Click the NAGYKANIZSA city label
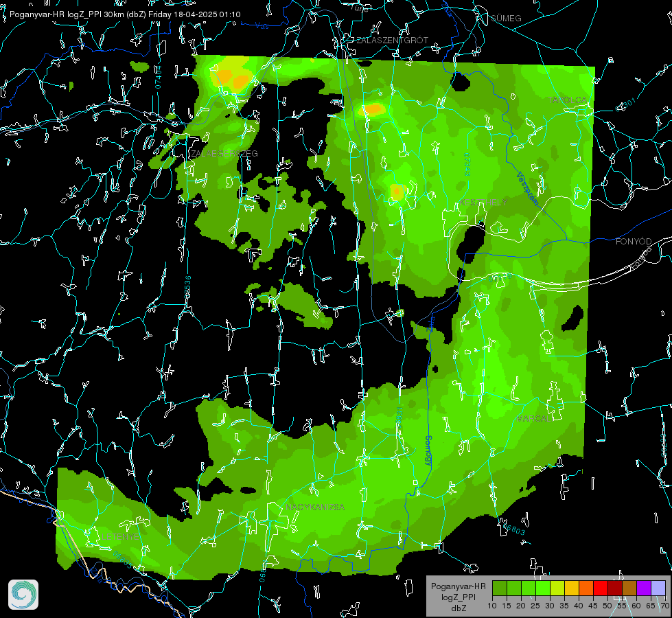Screen dimensions: 672x618 click(x=315, y=507)
